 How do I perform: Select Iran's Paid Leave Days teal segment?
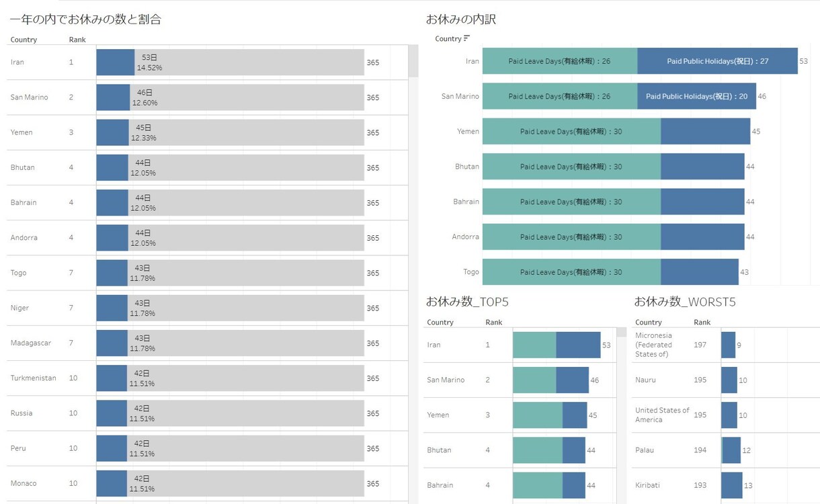pos(560,61)
